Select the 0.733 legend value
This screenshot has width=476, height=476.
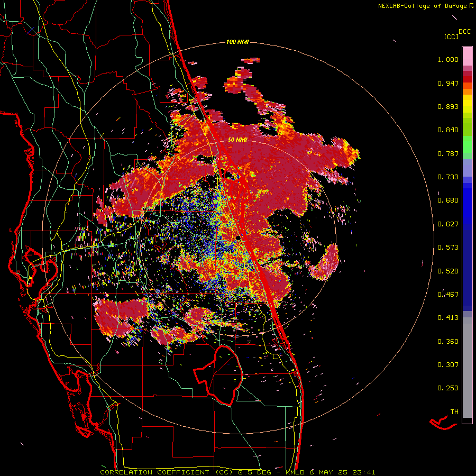(x=448, y=177)
